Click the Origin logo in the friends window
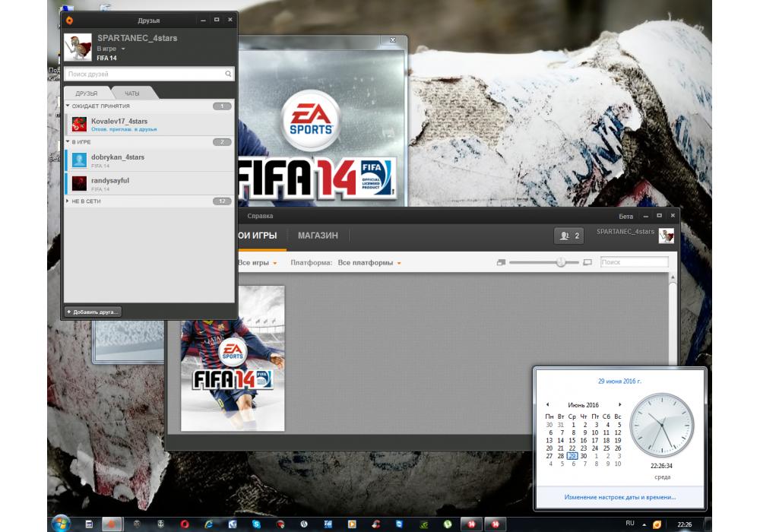Image resolution: width=760 pixels, height=532 pixels. [x=70, y=20]
